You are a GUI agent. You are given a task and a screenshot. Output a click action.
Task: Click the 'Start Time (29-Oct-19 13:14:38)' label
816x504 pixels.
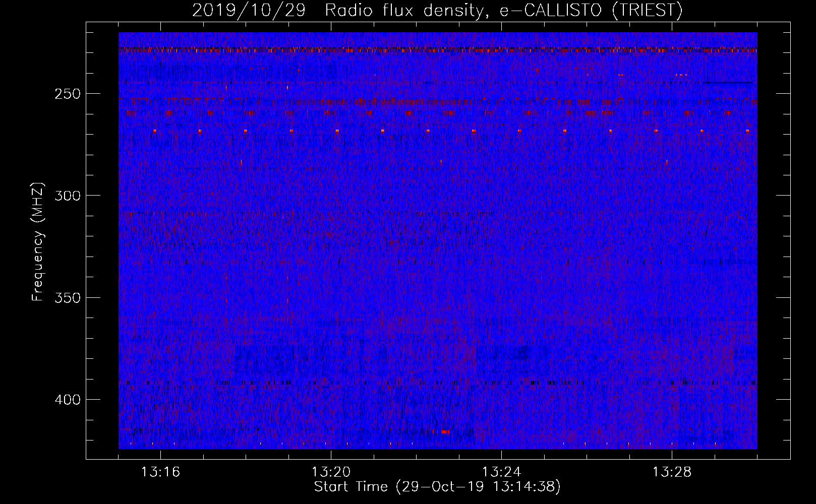[437, 487]
